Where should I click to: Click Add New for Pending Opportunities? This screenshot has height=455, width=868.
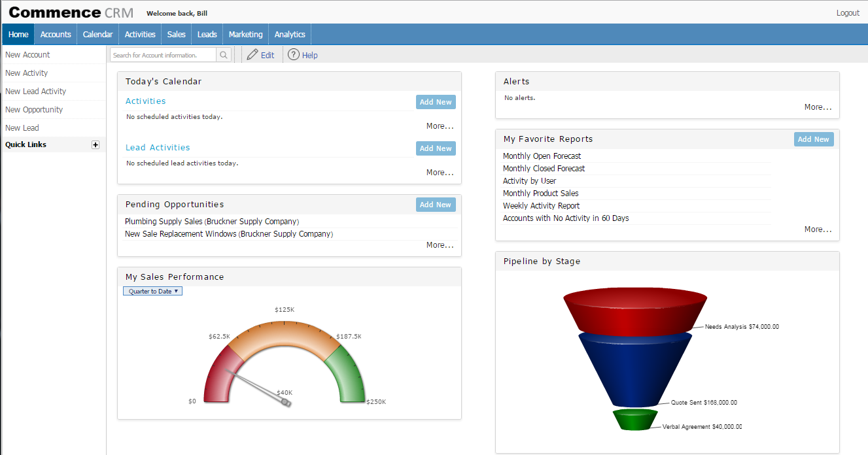(436, 205)
